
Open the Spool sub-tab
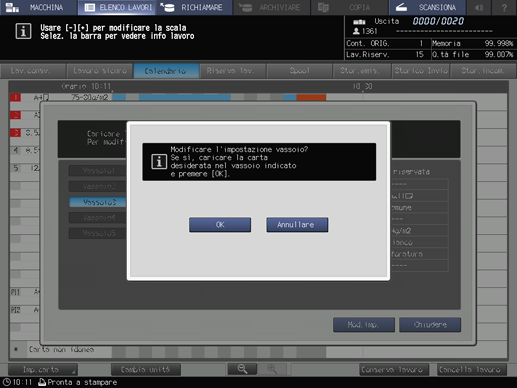point(299,71)
